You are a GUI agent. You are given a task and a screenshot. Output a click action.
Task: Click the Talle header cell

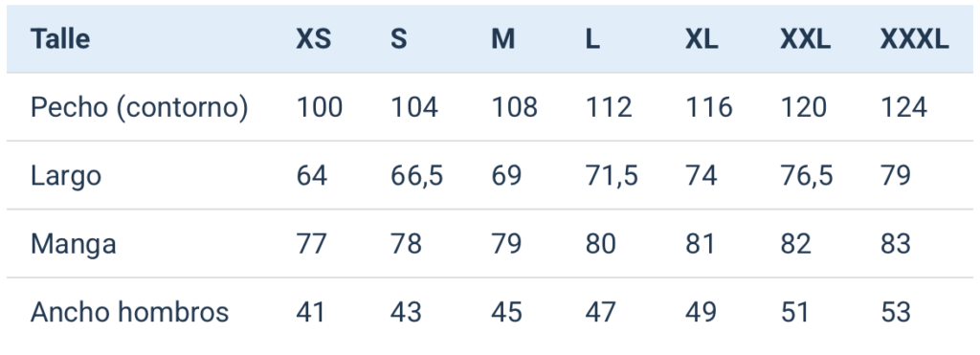coord(60,39)
